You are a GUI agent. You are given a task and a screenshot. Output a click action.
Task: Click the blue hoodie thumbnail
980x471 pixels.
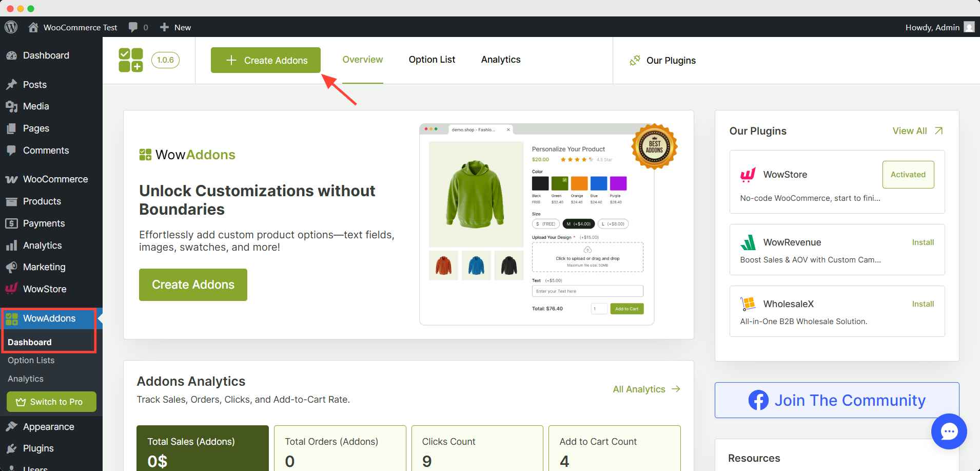click(476, 266)
